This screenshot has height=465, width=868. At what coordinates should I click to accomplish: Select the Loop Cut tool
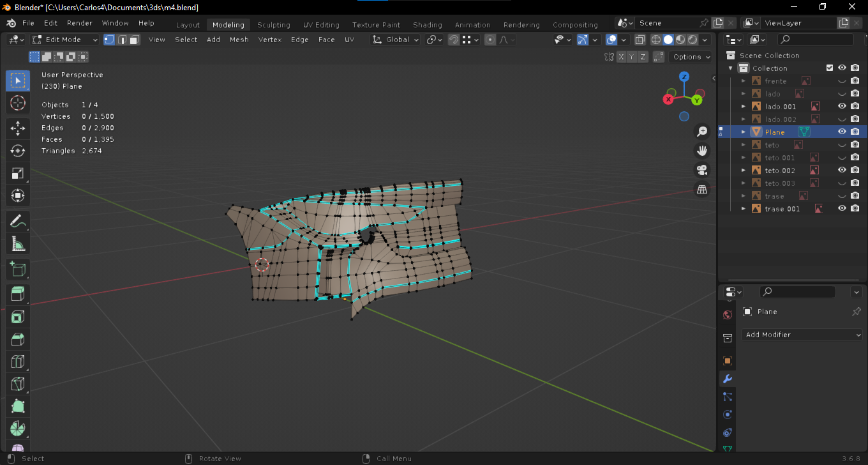pos(18,362)
